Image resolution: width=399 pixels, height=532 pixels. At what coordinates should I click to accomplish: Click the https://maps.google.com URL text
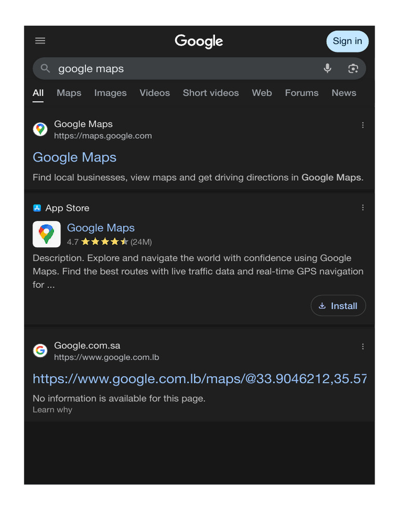coord(103,136)
